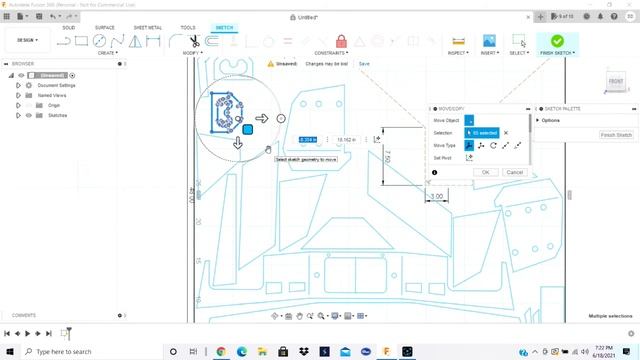Select the Offset tool in Modify
This screenshot has width=640, height=360.
(x=212, y=41)
